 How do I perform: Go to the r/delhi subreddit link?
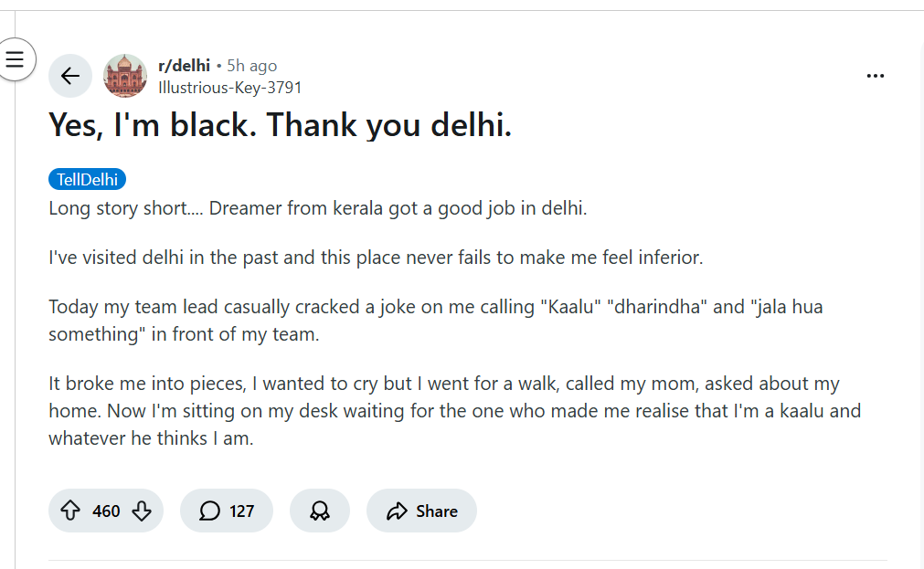(184, 66)
